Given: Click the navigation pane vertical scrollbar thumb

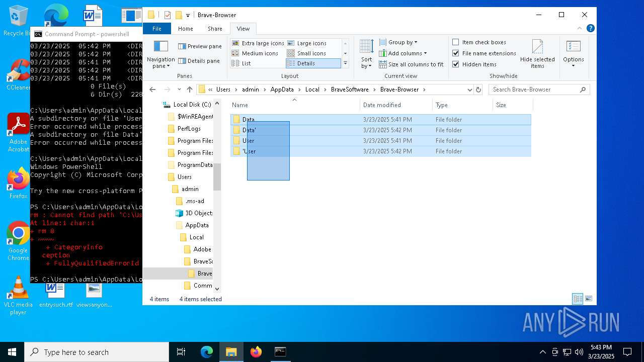Looking at the screenshot, I should [217, 177].
